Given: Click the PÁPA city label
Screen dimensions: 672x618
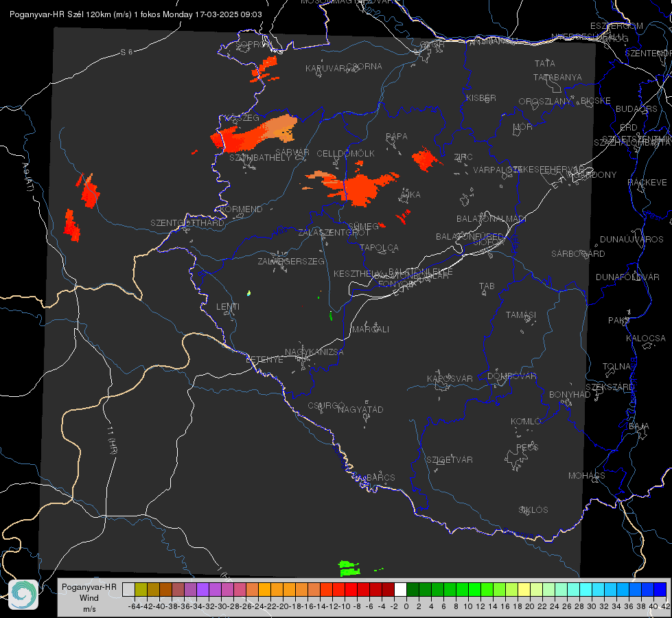Looking at the screenshot, I should 397,137.
